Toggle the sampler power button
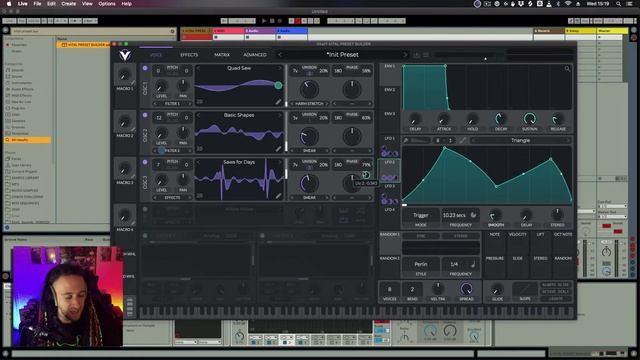Image resolution: width=640 pixels, height=360 pixels. [145, 209]
